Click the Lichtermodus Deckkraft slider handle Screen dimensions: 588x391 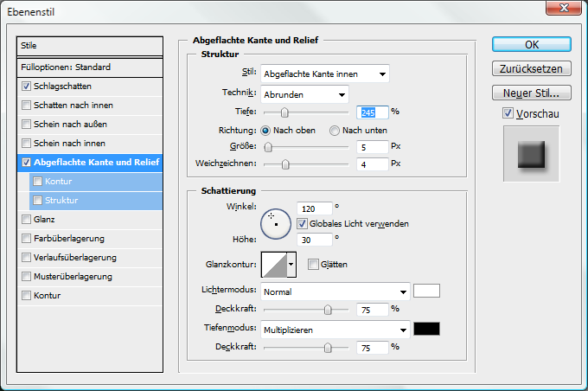328,310
